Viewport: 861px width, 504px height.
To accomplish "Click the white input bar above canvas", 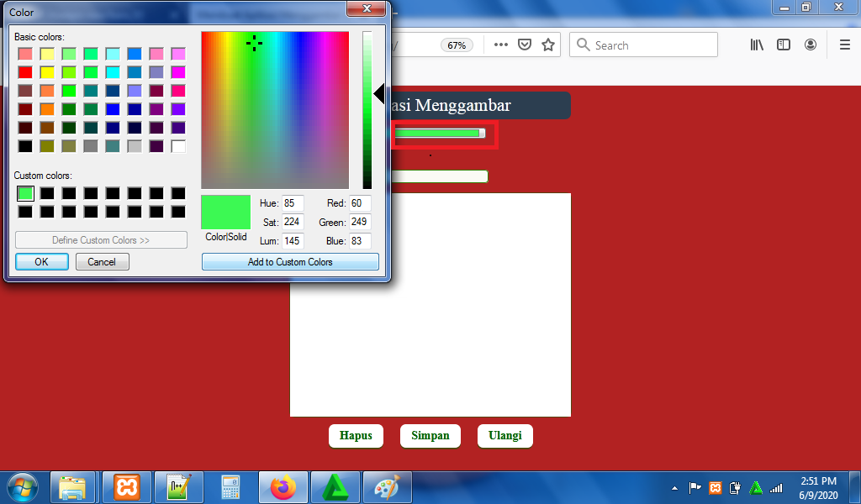I will [440, 176].
